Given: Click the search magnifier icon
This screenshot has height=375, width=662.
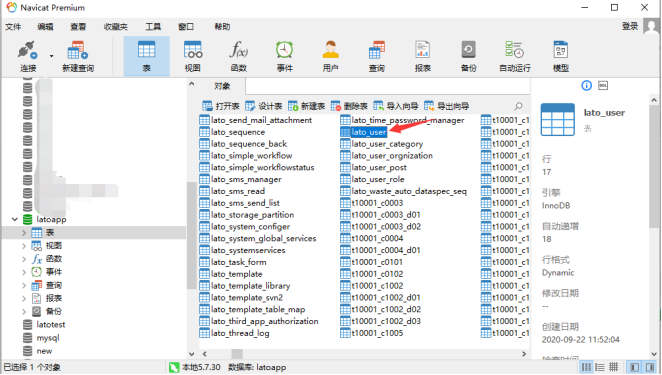Looking at the screenshot, I should point(518,106).
